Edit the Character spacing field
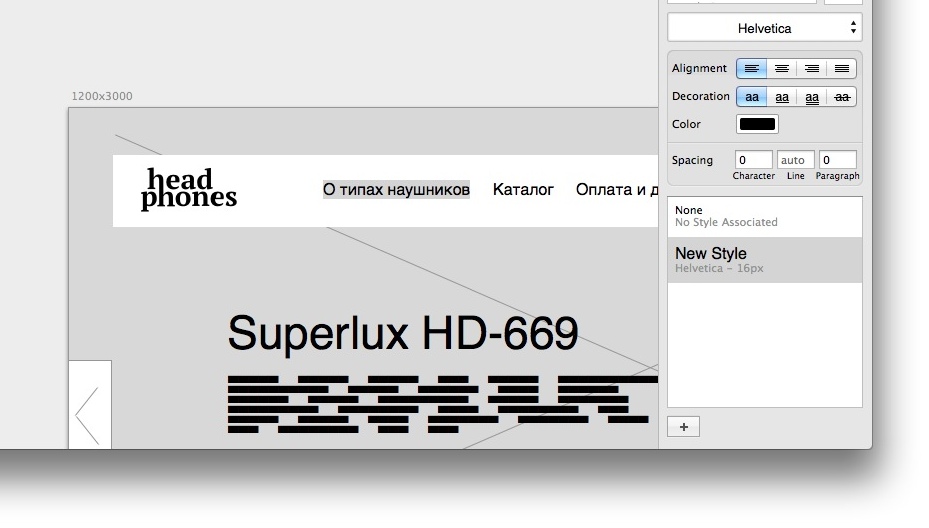929x528 pixels. pos(753,160)
